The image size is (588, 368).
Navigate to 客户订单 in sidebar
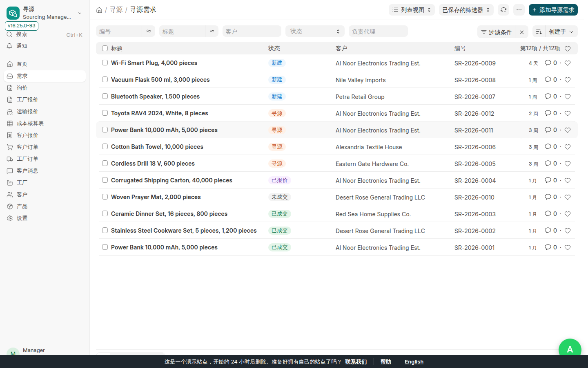point(45,147)
